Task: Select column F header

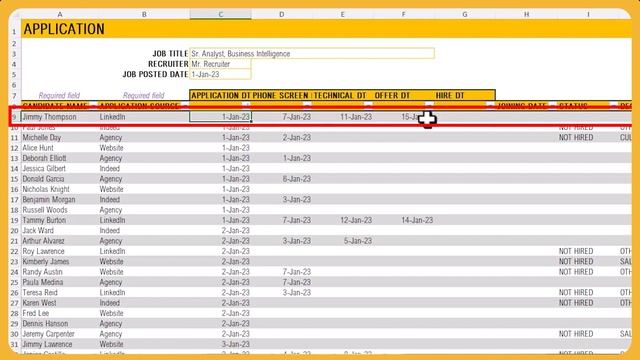Action: point(404,14)
